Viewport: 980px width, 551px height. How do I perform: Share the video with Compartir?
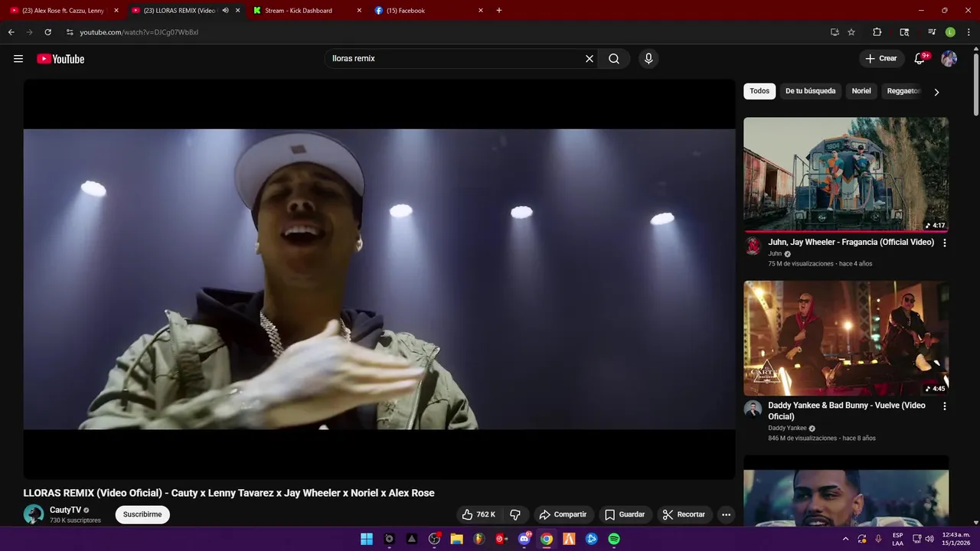pyautogui.click(x=563, y=514)
